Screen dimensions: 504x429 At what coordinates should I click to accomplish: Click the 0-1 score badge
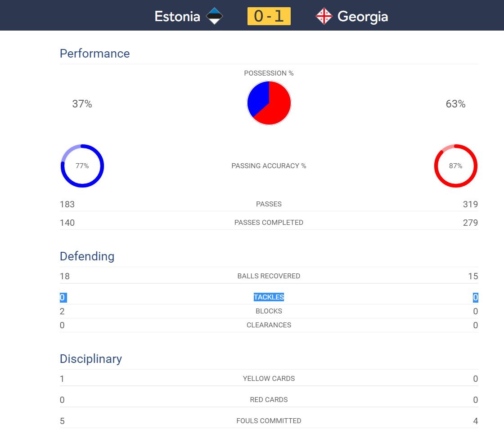click(x=269, y=17)
